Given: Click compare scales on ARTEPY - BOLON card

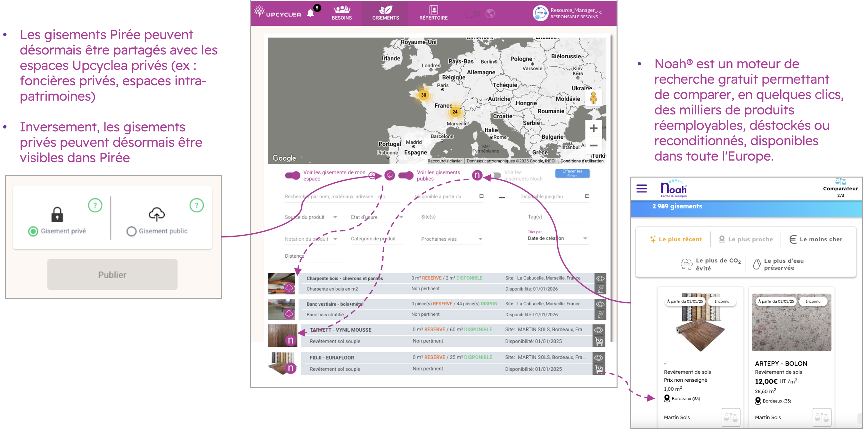Looking at the screenshot, I should [x=822, y=418].
